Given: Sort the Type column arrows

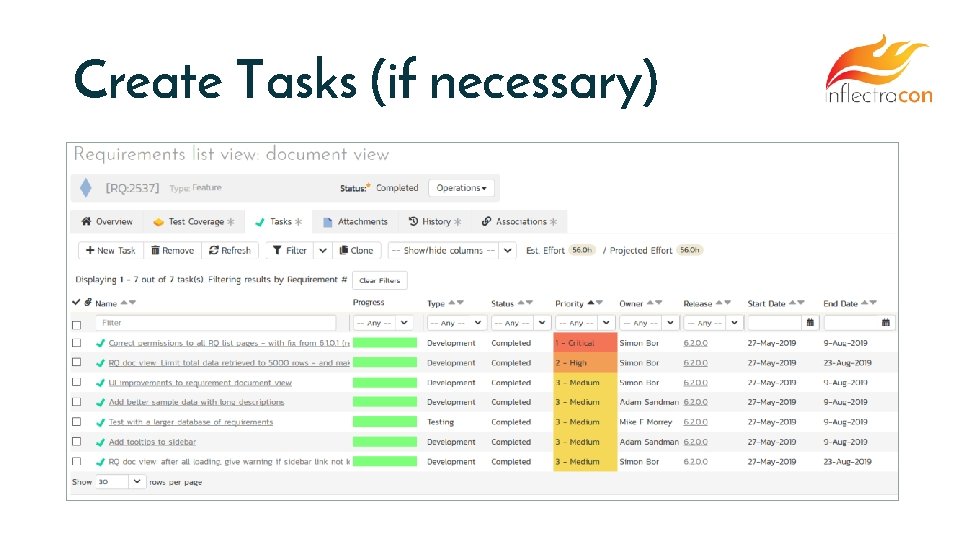Looking at the screenshot, I should point(456,302).
